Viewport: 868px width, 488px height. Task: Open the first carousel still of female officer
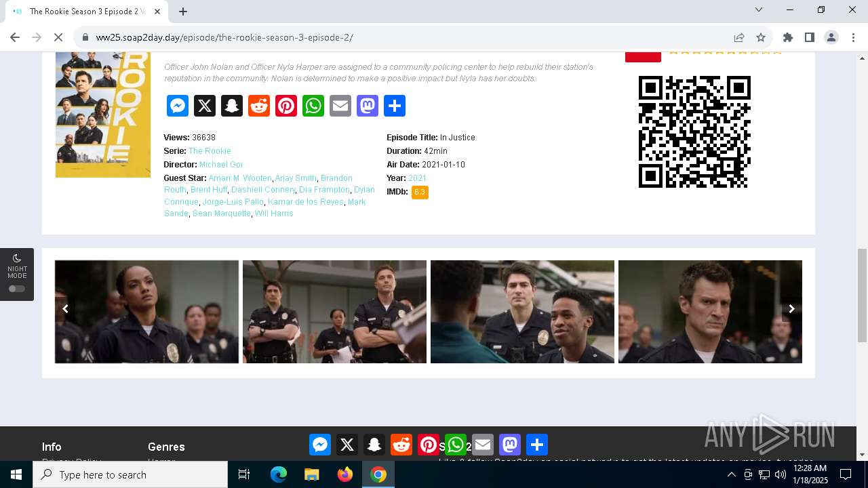(146, 312)
